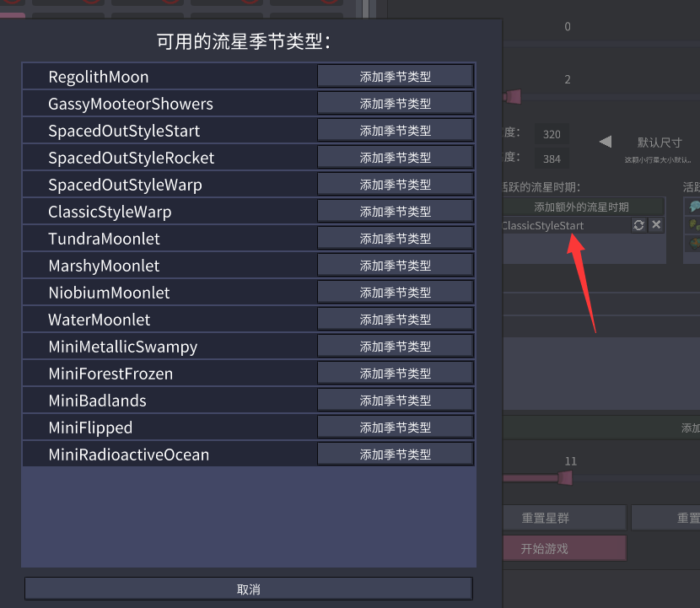
Task: Click the pink slider below the number 2
Action: pyautogui.click(x=513, y=97)
